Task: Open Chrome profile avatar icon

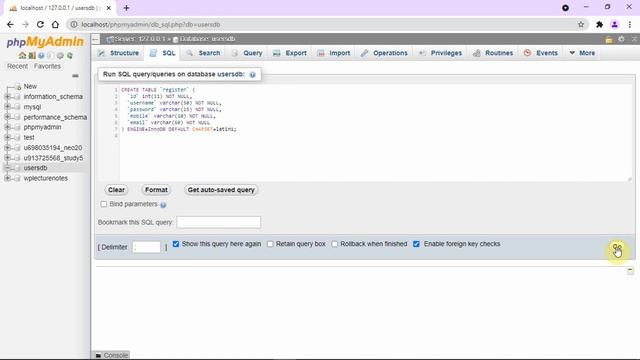Action: [615, 24]
